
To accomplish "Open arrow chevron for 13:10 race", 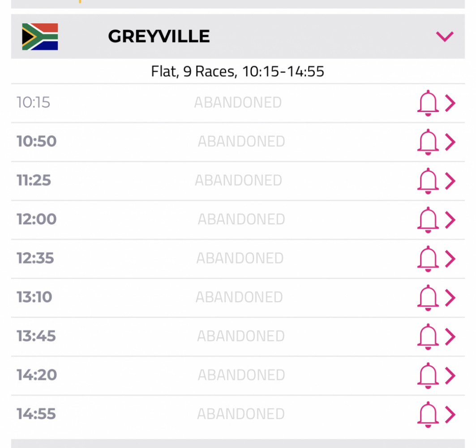I will (x=450, y=297).
